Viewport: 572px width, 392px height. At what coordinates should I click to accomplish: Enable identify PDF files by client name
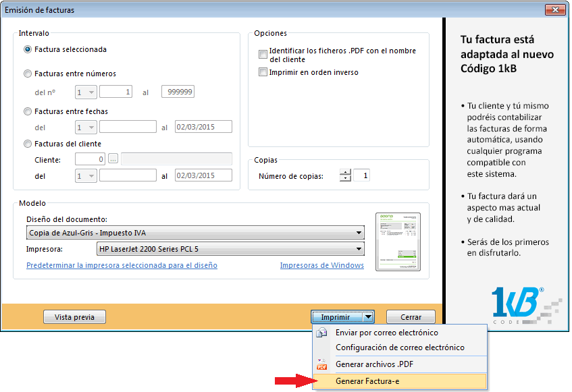[x=263, y=55]
